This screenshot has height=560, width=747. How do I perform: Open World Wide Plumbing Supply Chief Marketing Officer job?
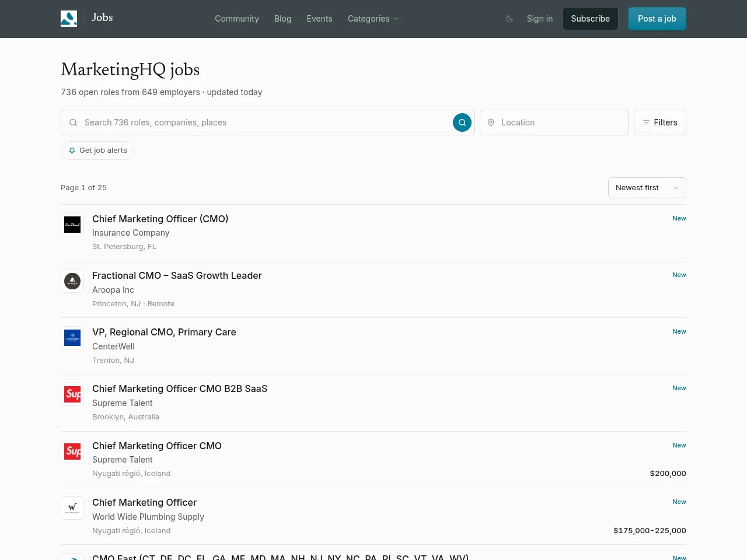click(144, 502)
